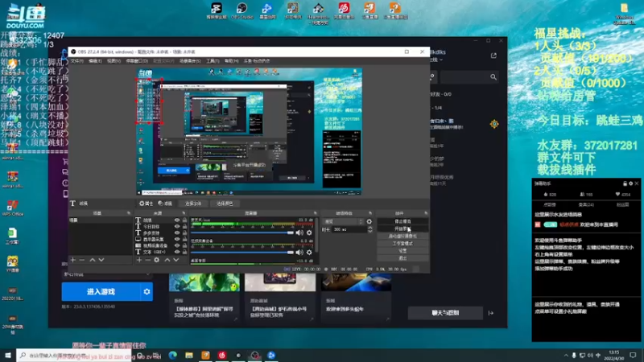Toggle visibility of 显示器采集 source
The height and width of the screenshot is (362, 644).
click(177, 239)
